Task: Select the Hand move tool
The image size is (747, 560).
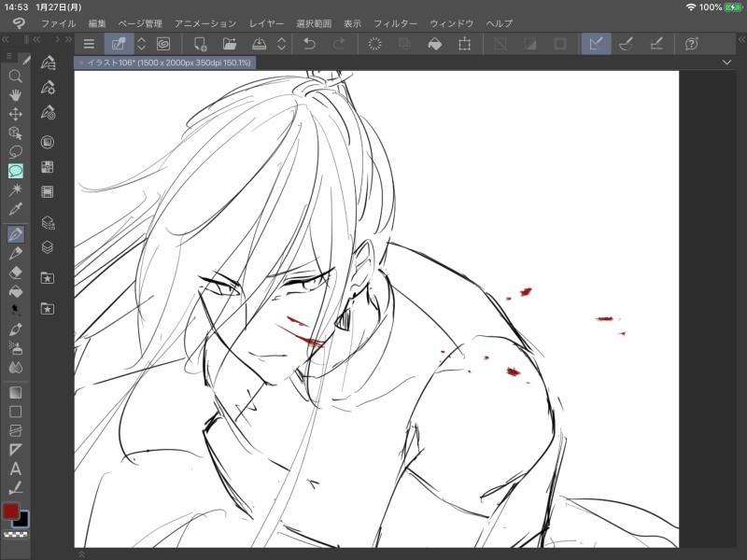Action: point(15,95)
